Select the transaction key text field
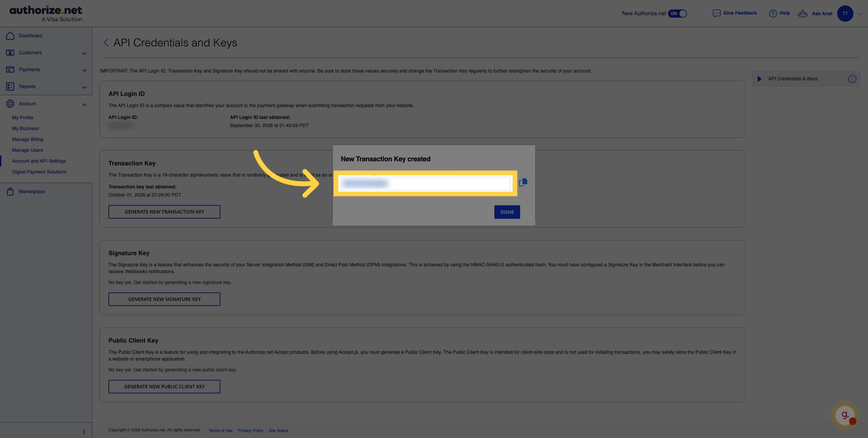The width and height of the screenshot is (868, 438). click(425, 183)
